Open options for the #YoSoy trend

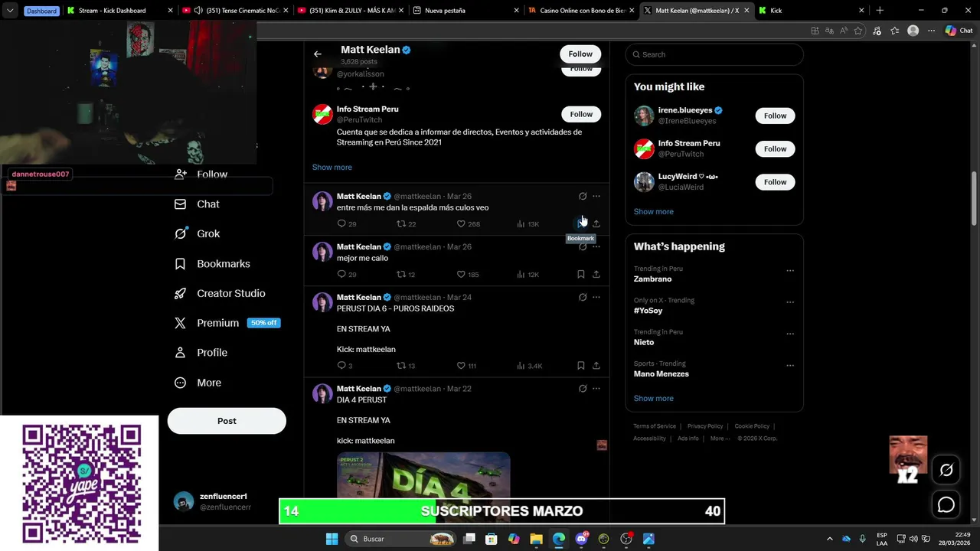pos(790,302)
